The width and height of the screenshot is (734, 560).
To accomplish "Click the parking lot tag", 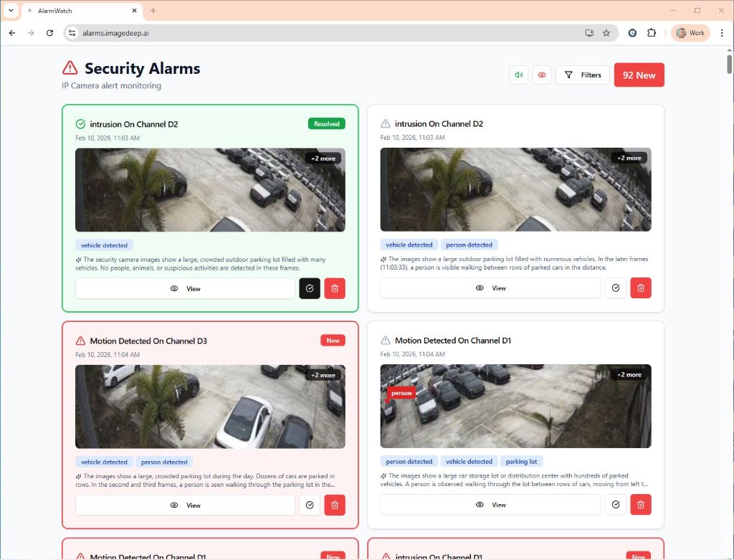I will tap(522, 462).
